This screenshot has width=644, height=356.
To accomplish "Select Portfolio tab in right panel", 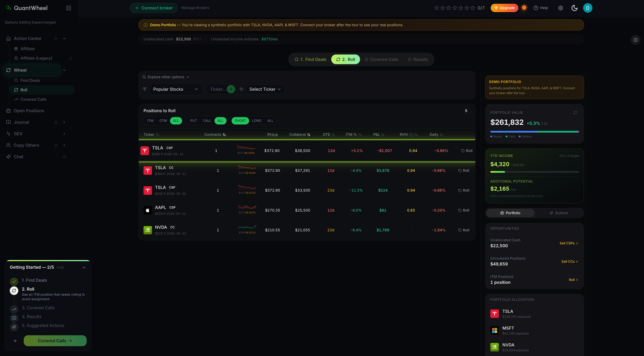I will pos(510,213).
